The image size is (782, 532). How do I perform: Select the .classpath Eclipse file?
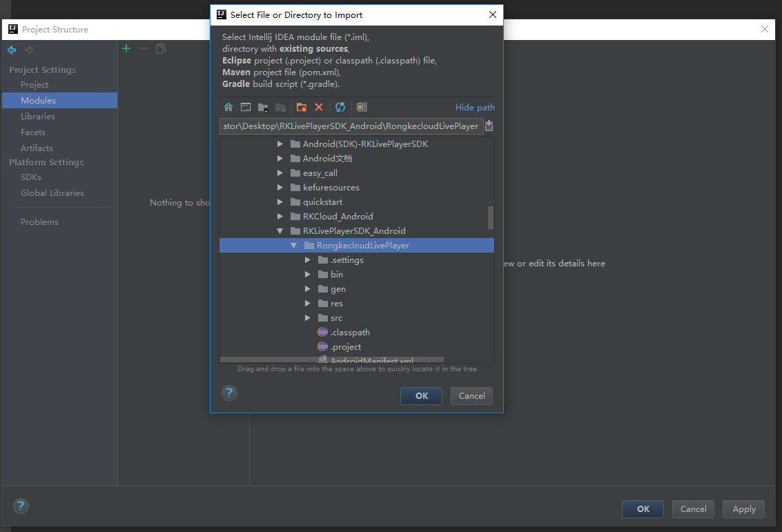pyautogui.click(x=344, y=332)
